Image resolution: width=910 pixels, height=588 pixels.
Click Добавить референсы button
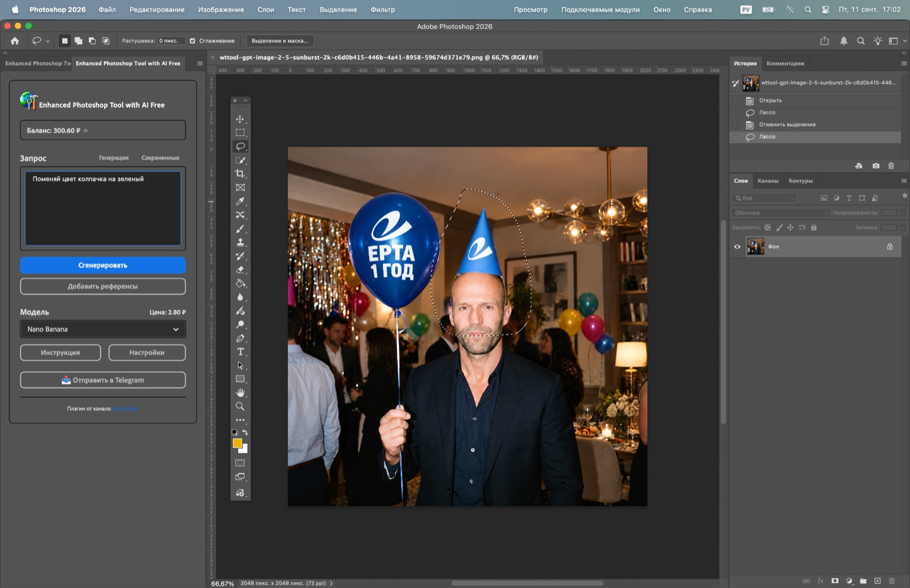click(x=103, y=287)
